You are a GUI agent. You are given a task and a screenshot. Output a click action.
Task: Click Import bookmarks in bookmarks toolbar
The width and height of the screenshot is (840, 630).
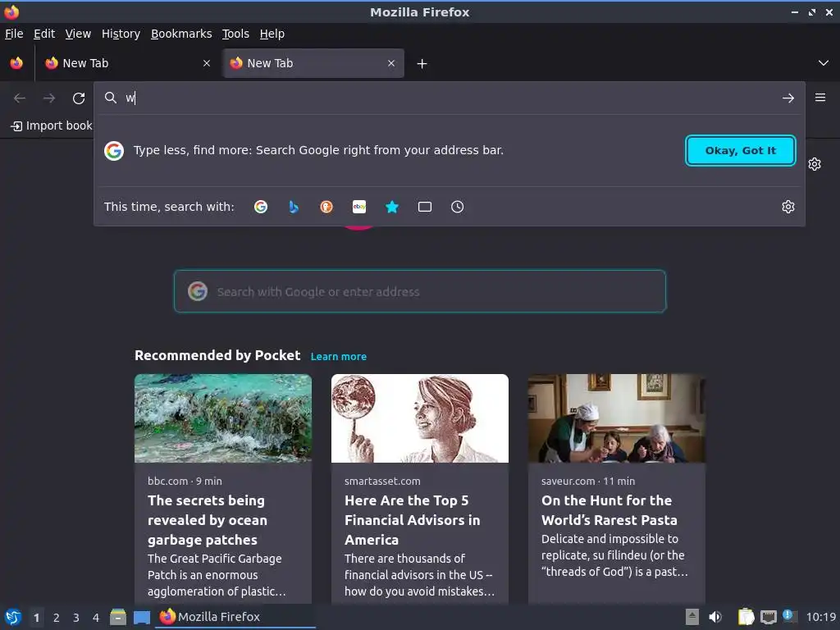coord(52,126)
